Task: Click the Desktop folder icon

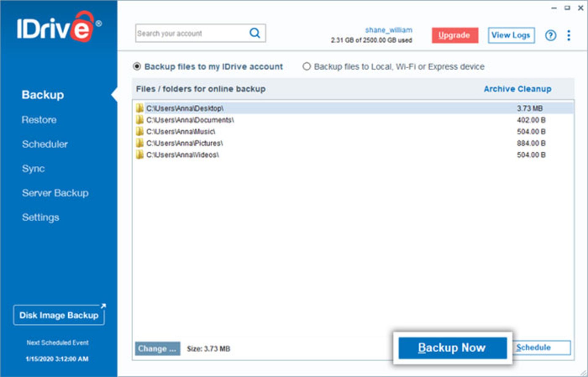Action: coord(140,108)
